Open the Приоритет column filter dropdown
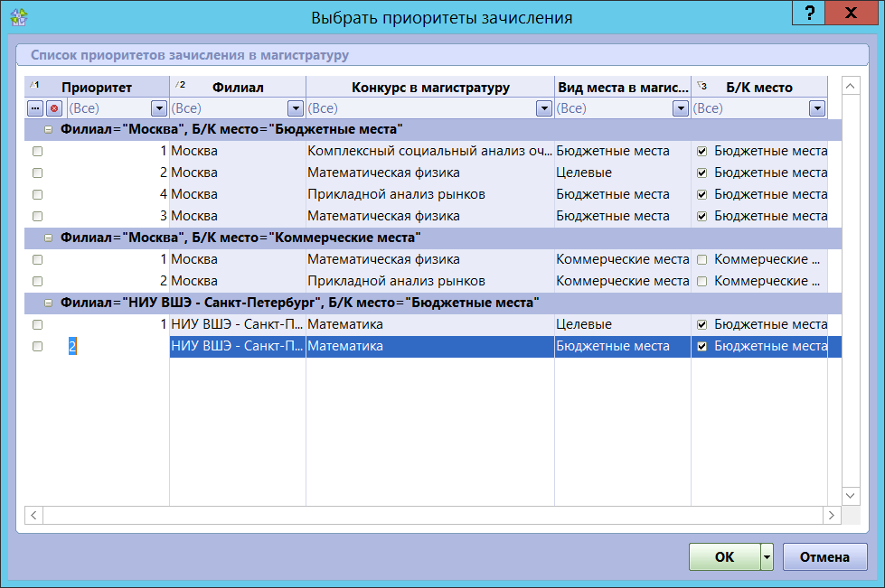Viewport: 885px width, 588px height. (159, 108)
